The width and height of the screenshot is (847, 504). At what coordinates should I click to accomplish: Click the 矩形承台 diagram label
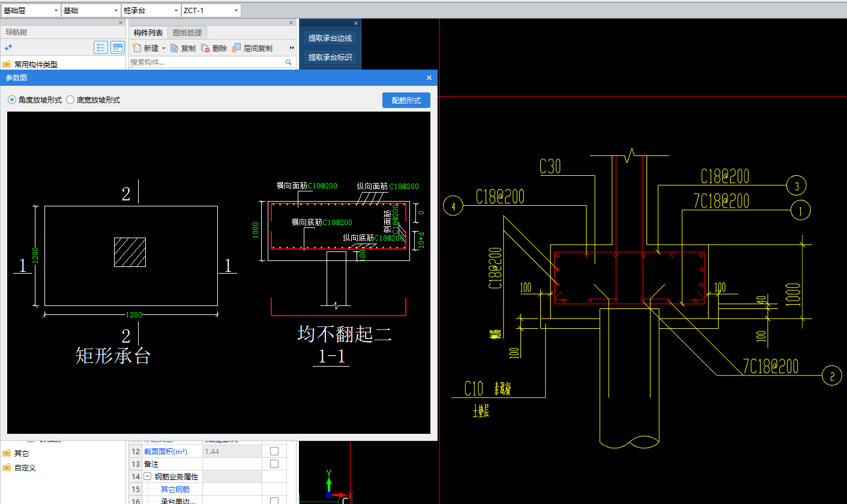tap(113, 356)
